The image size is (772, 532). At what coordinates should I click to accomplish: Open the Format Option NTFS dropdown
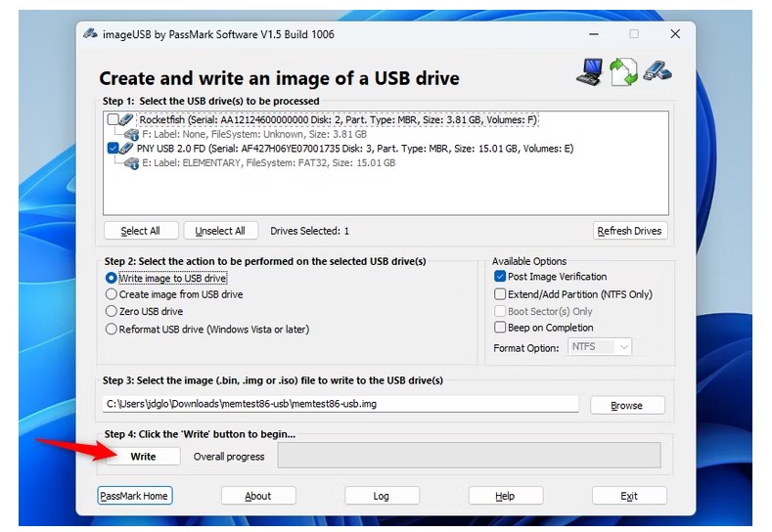point(600,347)
